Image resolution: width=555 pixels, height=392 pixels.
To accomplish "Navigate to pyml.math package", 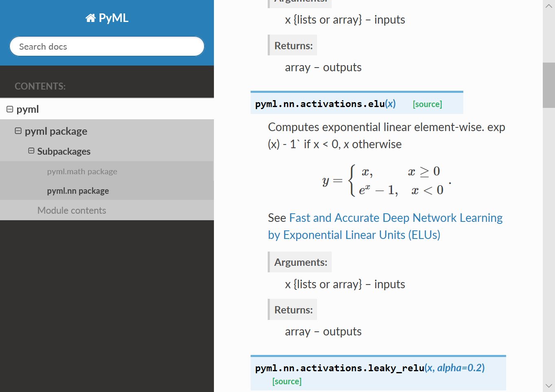I will [x=82, y=171].
